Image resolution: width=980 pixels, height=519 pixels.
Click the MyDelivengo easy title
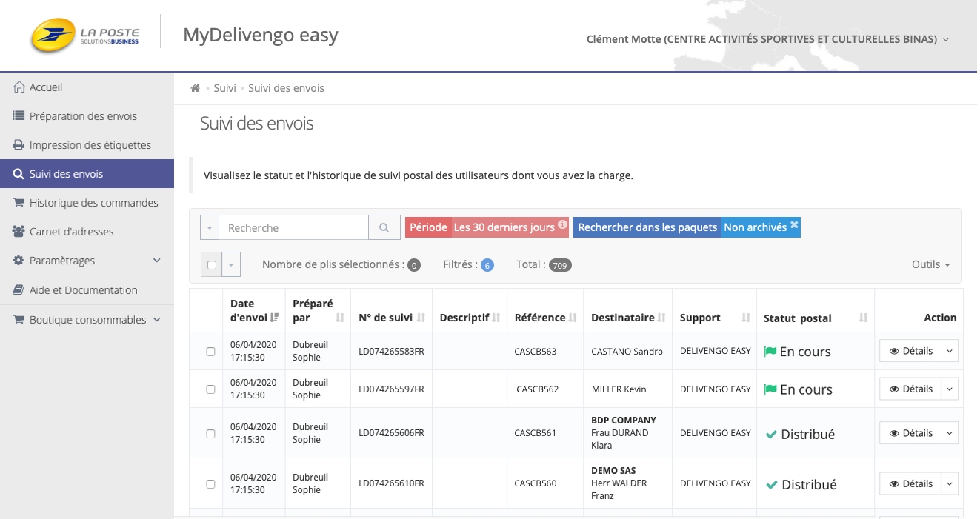click(261, 35)
